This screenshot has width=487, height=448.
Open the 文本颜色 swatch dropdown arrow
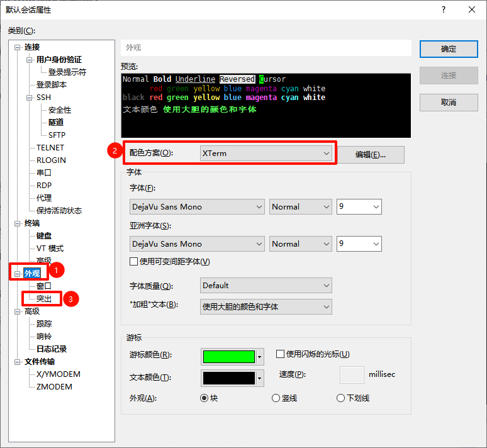[260, 378]
